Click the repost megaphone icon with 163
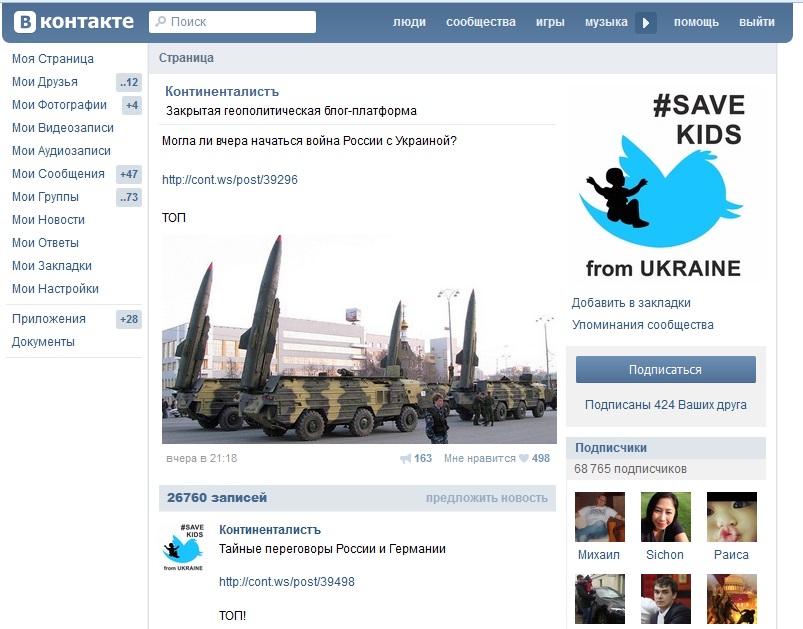803x629 pixels. [406, 458]
